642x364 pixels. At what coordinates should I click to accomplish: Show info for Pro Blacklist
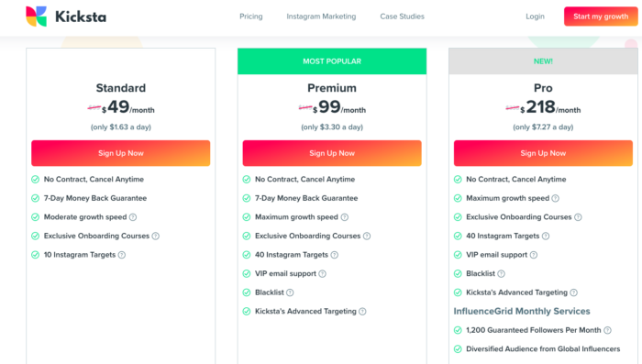point(501,273)
